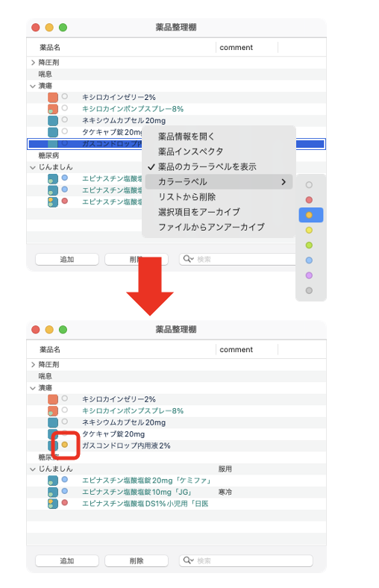The height and width of the screenshot is (588, 379).
Task: Collapse じんましん group in lower window
Action: pos(33,469)
